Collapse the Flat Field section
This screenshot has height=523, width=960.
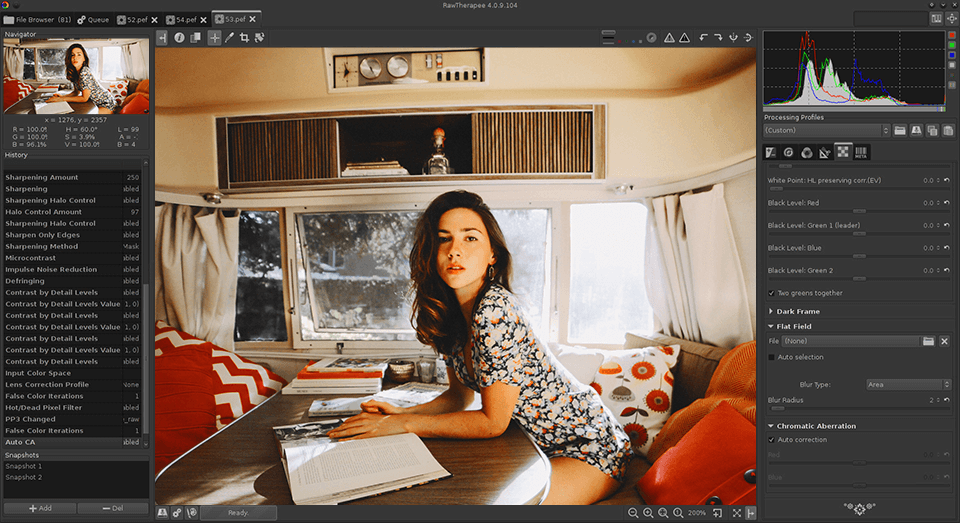771,326
